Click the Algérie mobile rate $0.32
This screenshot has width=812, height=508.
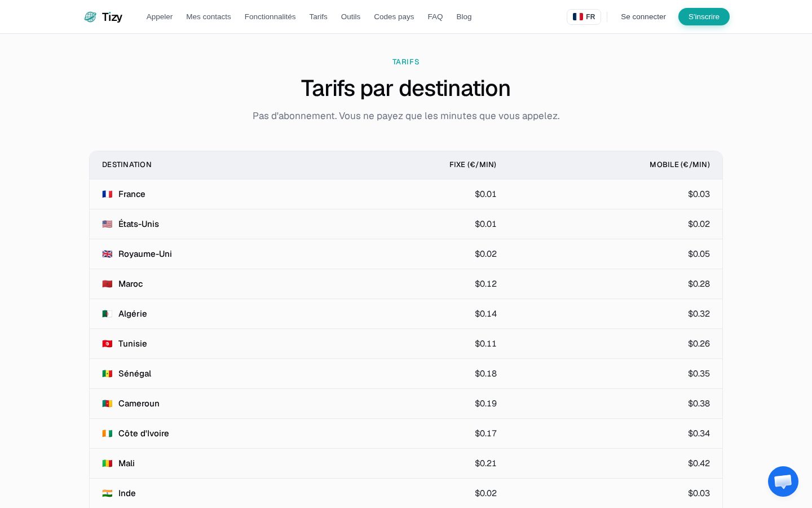point(699,314)
